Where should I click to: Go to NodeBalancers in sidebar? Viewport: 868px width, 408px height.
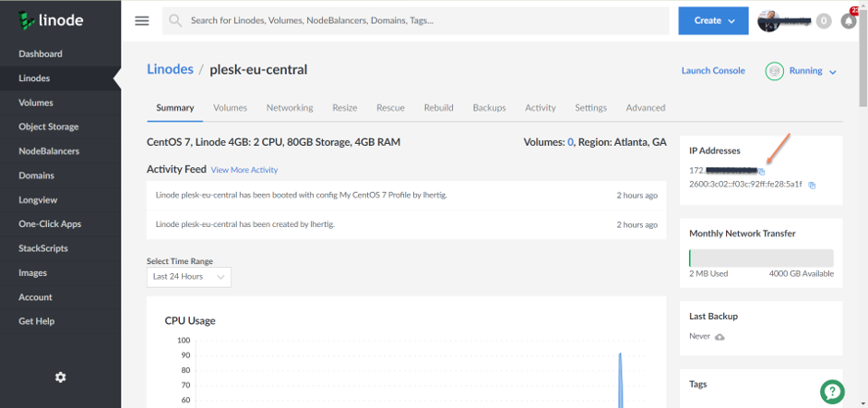tap(60, 151)
